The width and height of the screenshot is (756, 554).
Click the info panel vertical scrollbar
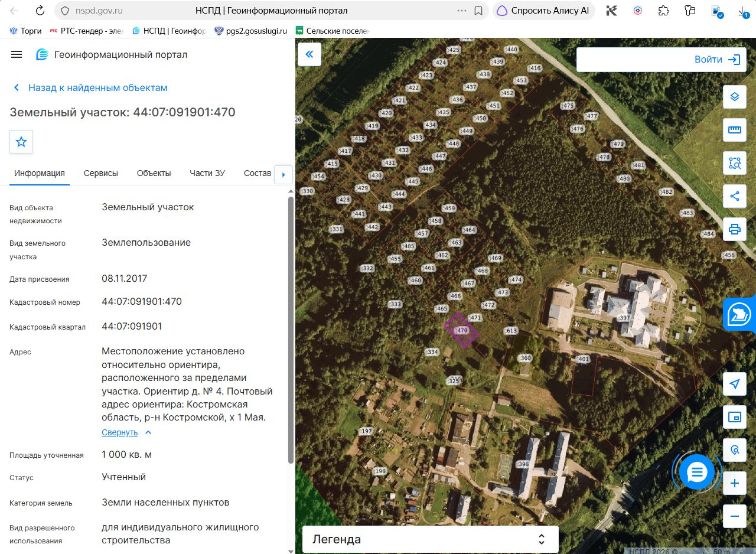coord(290,330)
